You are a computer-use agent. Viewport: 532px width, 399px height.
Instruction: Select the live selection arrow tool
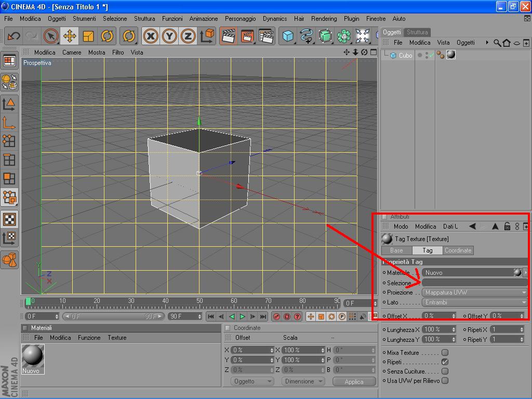pos(51,36)
